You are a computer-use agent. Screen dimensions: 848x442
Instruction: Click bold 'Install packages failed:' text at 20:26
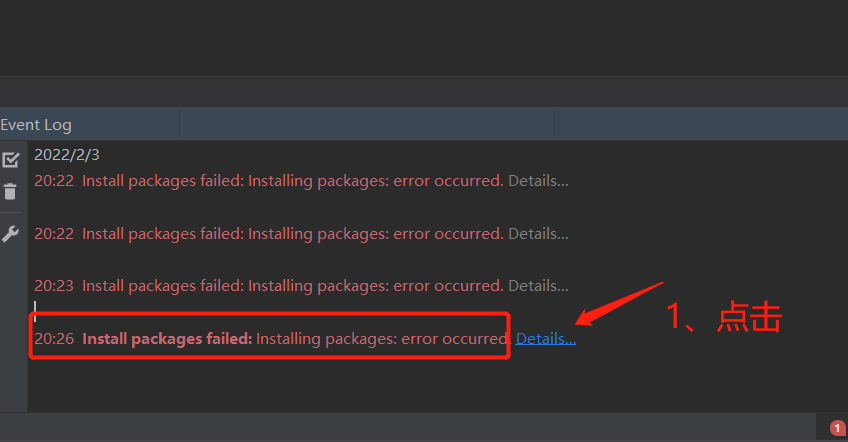[167, 339]
